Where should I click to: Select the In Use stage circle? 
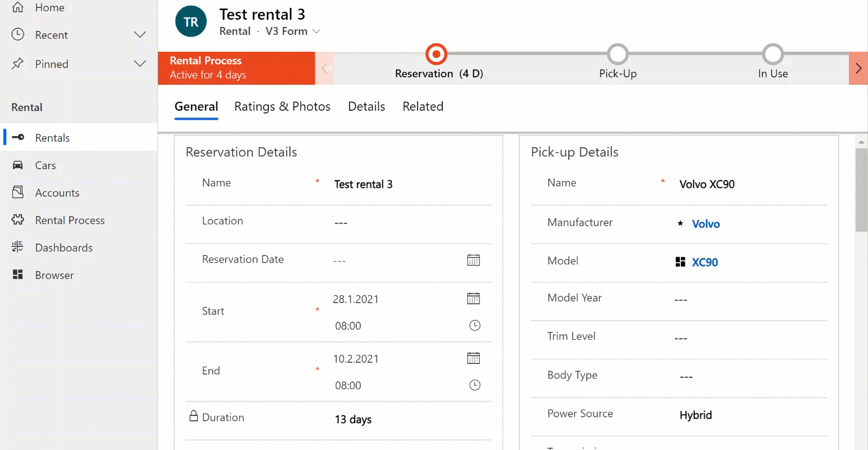(x=773, y=55)
